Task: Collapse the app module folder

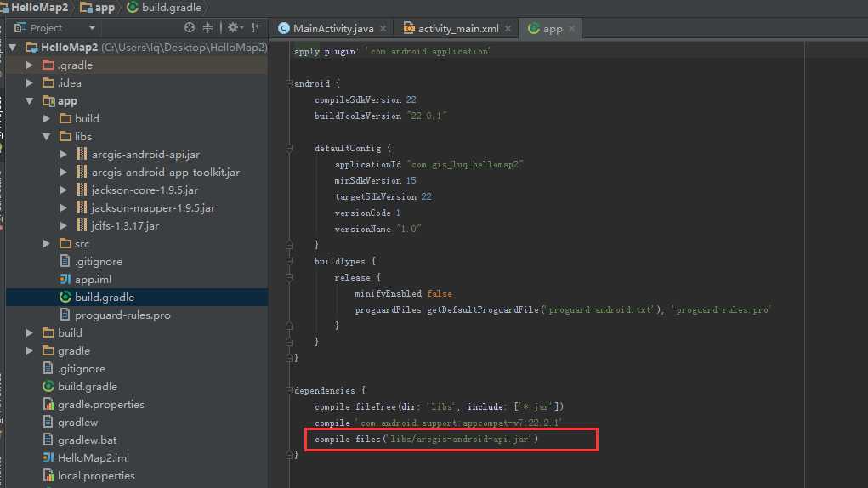Action: point(30,100)
